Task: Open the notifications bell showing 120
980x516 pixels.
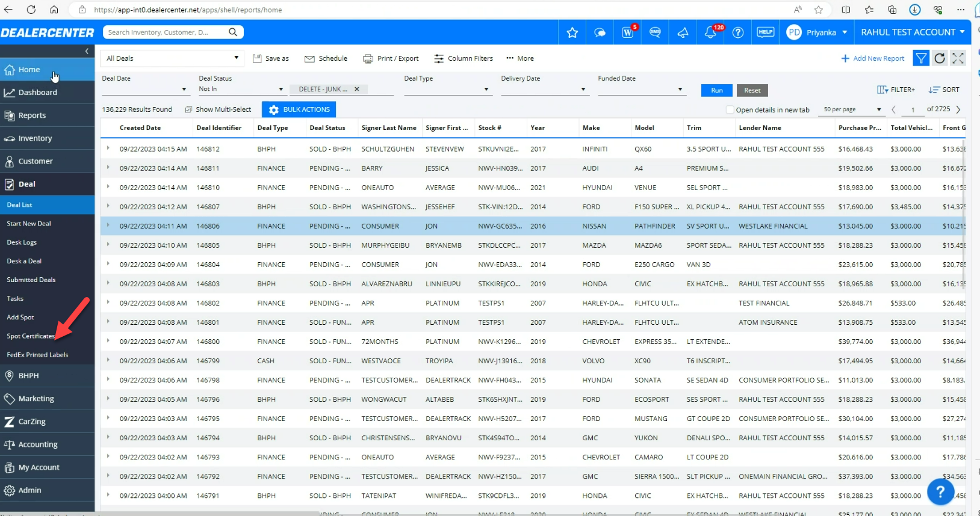Action: click(711, 32)
